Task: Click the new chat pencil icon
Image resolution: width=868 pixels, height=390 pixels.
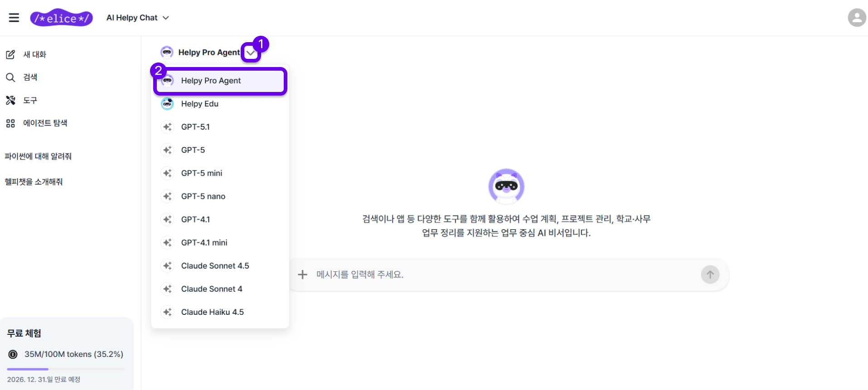Action: [10, 54]
